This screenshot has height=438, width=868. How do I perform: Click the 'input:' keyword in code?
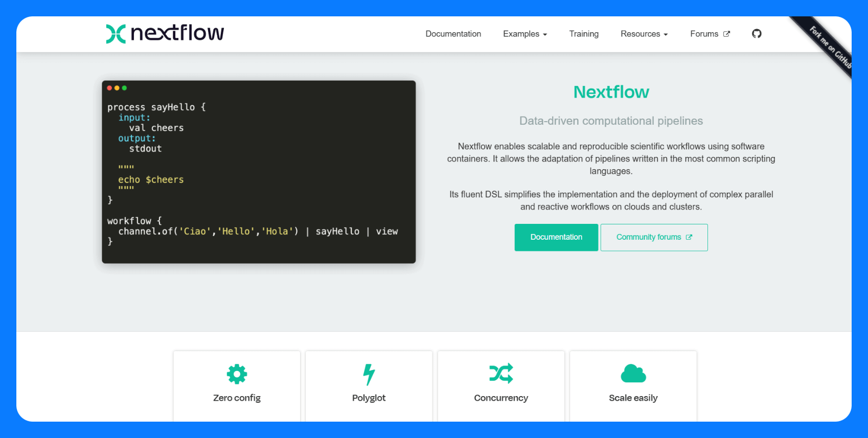(134, 118)
